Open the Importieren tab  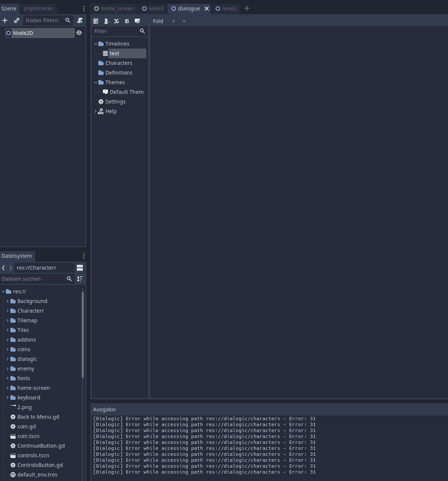click(x=39, y=8)
